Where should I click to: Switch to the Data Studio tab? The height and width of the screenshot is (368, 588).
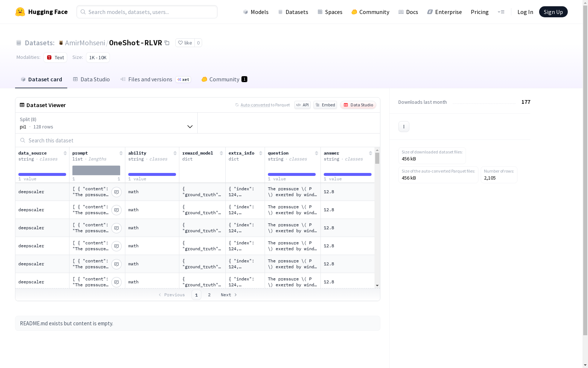(91, 79)
